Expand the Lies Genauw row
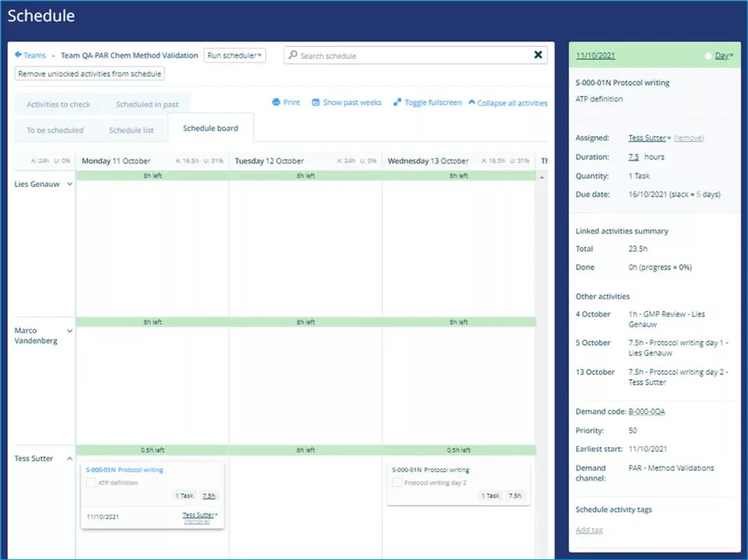Viewport: 748px width, 560px height. coord(69,184)
